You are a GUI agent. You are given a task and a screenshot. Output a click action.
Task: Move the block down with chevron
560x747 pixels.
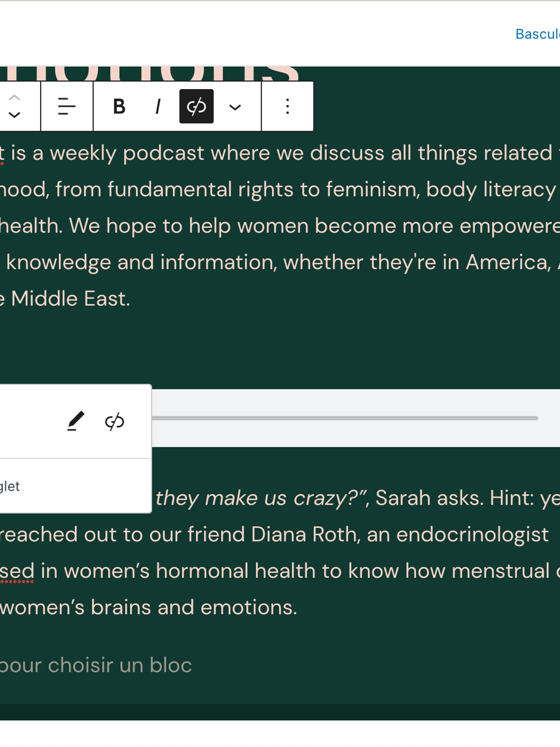click(x=14, y=115)
